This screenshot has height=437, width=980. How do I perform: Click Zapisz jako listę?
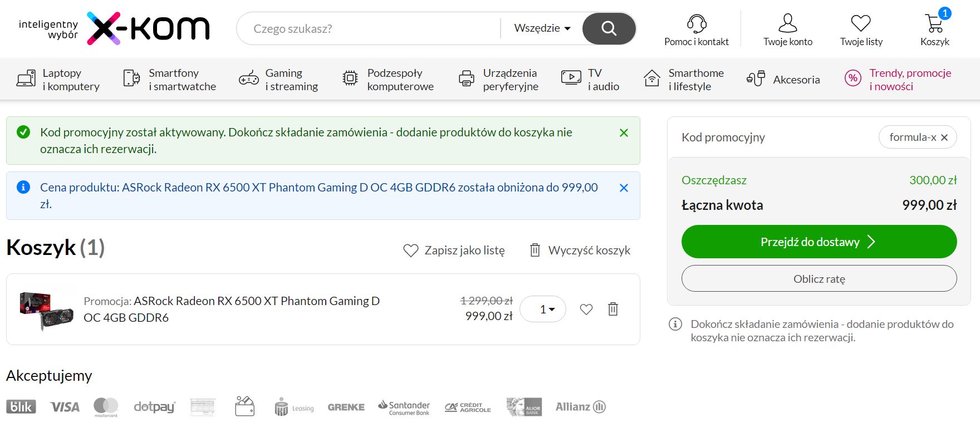pos(454,251)
